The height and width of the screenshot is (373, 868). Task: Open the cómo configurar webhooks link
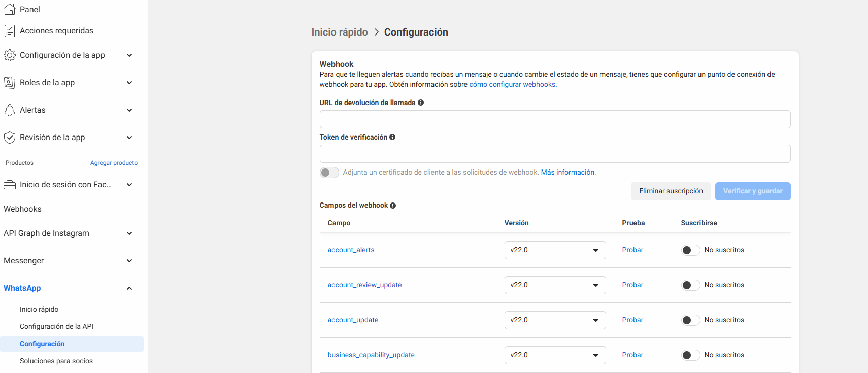click(512, 85)
